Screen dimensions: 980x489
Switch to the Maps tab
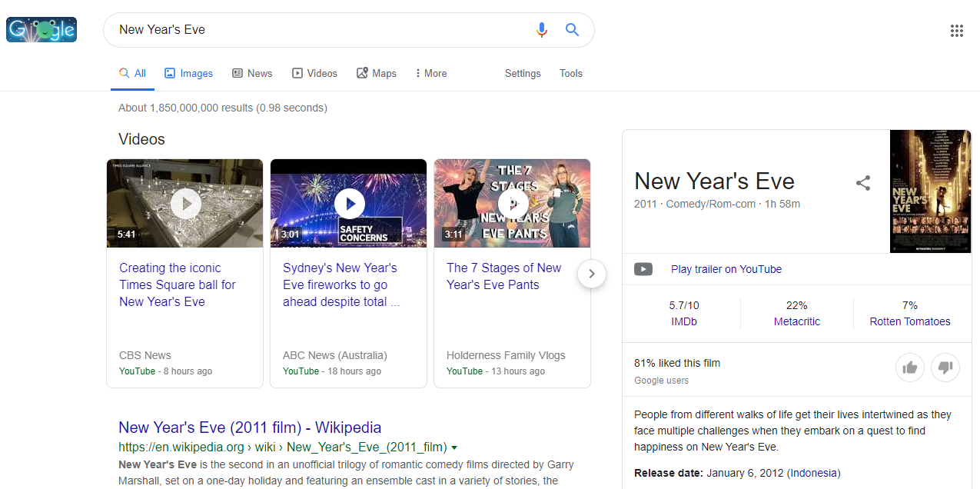pos(377,73)
